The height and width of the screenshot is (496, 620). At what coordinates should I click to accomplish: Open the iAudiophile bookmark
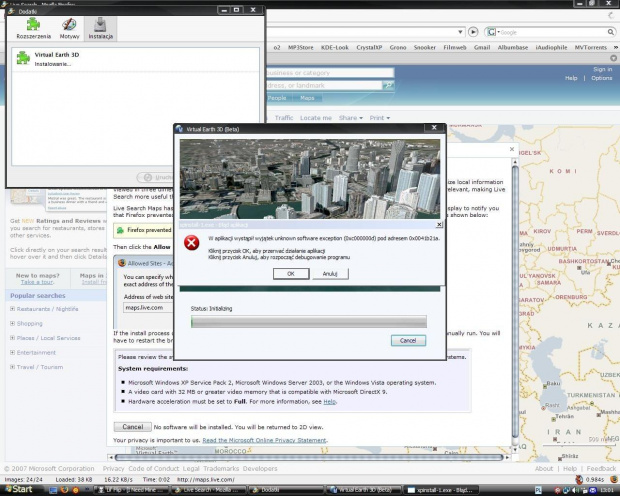coord(551,47)
